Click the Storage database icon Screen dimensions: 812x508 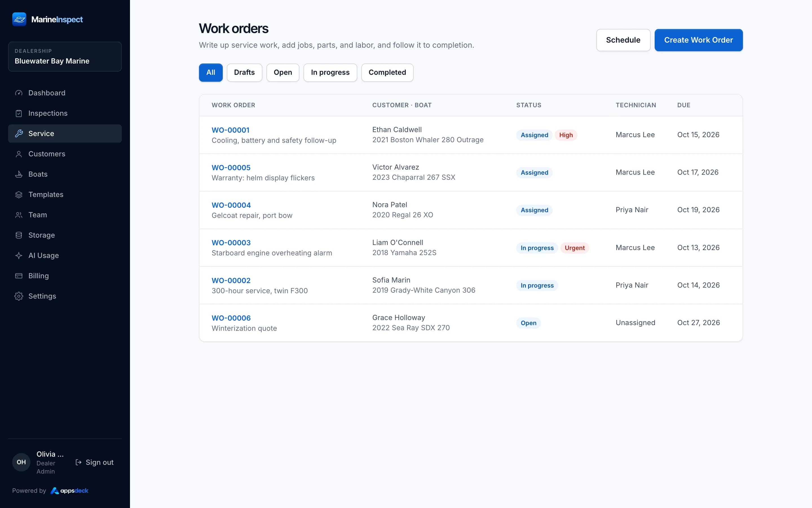pyautogui.click(x=19, y=235)
